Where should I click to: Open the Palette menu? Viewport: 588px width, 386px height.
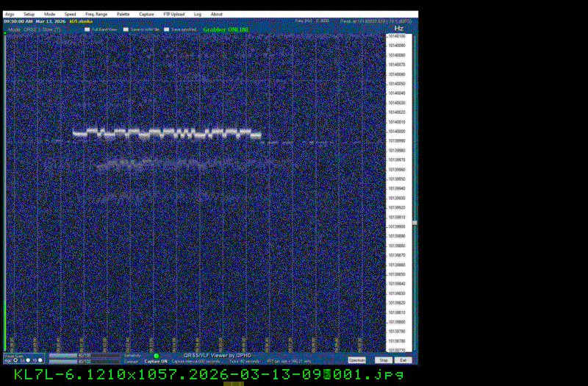(x=123, y=14)
